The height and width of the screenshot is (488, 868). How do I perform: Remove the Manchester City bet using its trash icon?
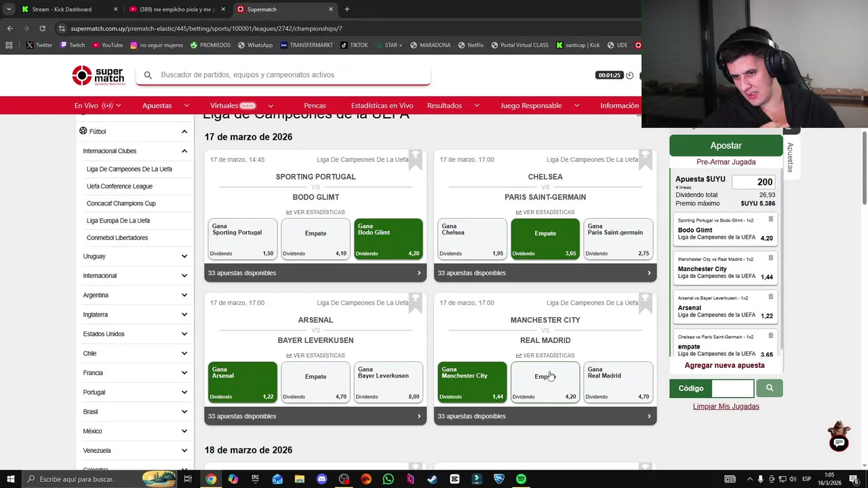click(x=770, y=258)
